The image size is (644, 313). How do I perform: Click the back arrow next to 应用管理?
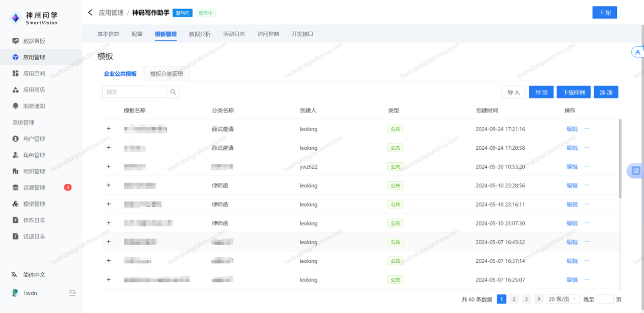pos(91,13)
